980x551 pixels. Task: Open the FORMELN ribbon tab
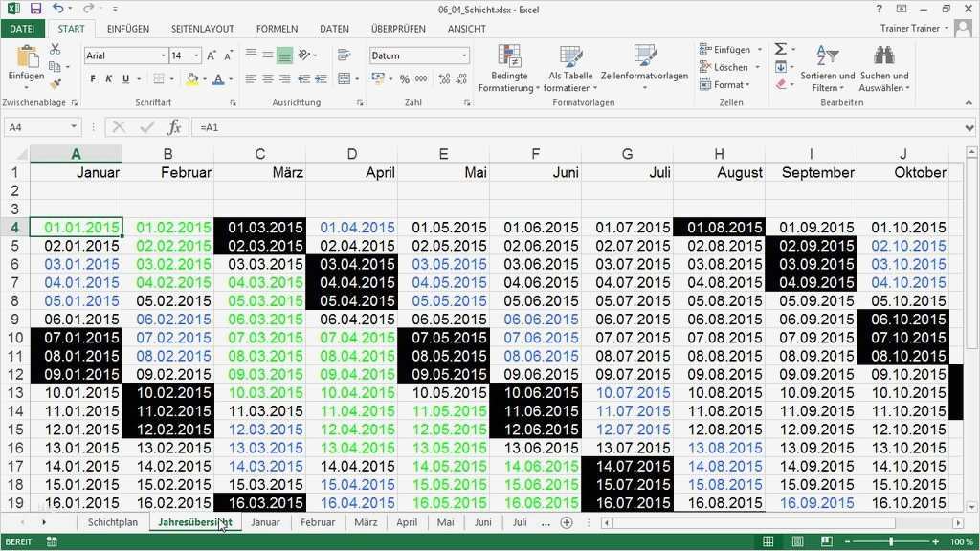pyautogui.click(x=277, y=29)
